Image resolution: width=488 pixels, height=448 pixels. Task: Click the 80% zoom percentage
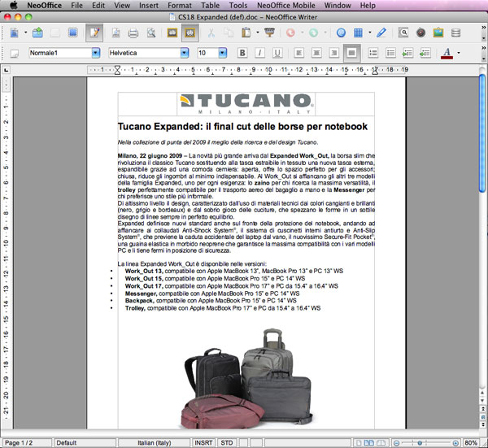point(471,442)
